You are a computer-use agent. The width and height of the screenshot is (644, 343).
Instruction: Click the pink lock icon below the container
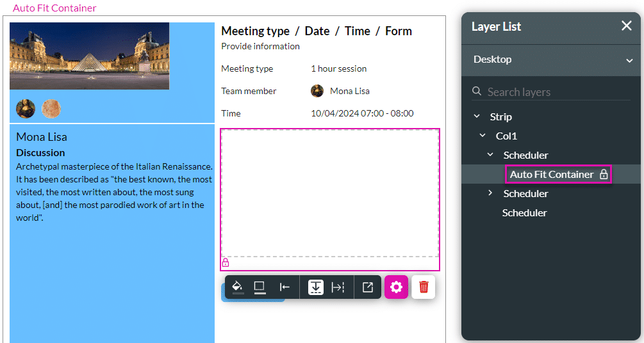tap(226, 262)
